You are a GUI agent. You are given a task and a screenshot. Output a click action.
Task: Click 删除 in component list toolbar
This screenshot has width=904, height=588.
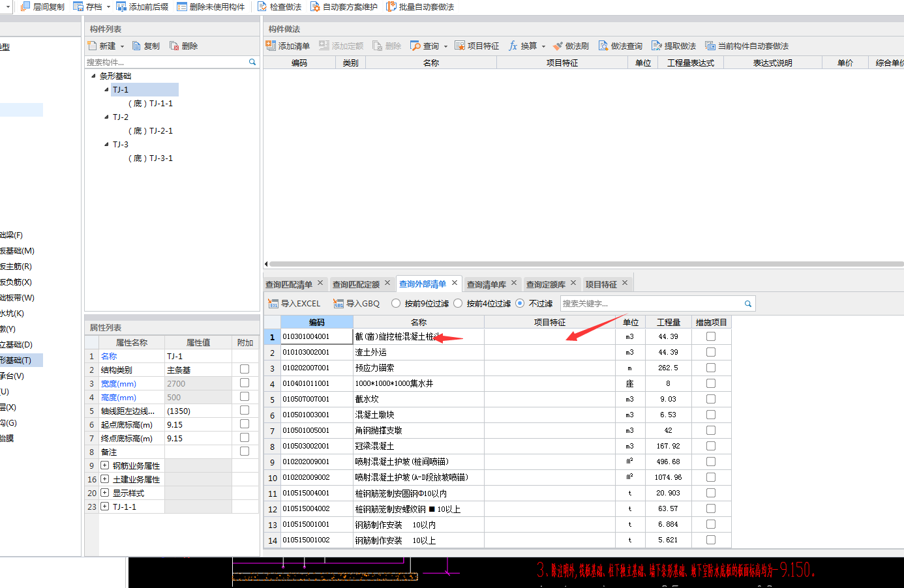184,46
